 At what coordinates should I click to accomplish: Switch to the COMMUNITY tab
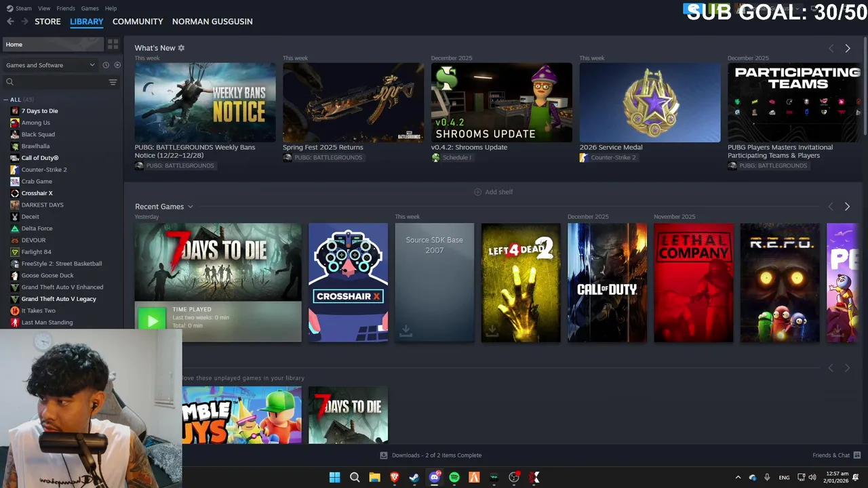[x=138, y=22]
